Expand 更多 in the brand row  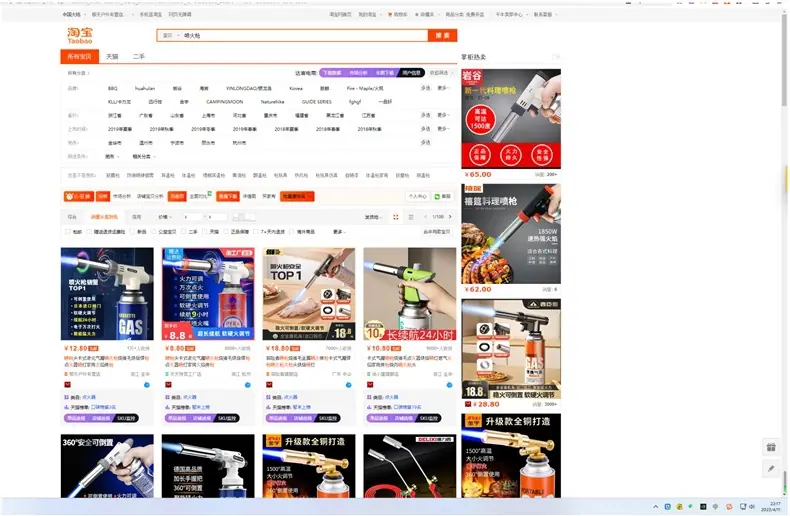point(443,88)
